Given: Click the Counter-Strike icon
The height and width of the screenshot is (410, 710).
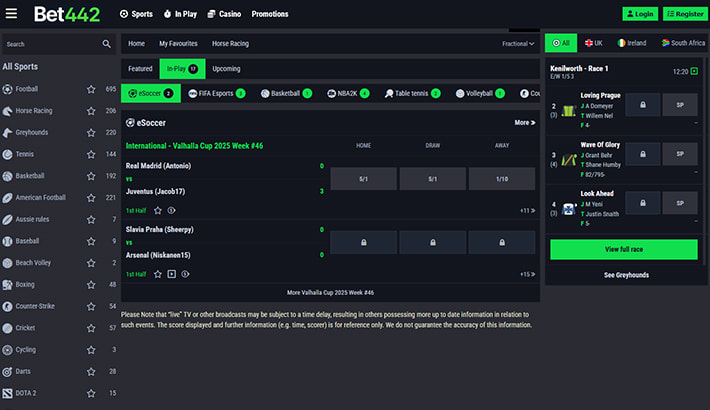Looking at the screenshot, I should tap(7, 307).
